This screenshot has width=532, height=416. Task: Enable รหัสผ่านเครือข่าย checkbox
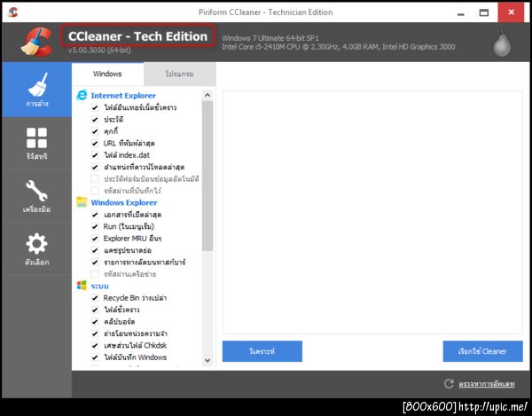coord(95,274)
